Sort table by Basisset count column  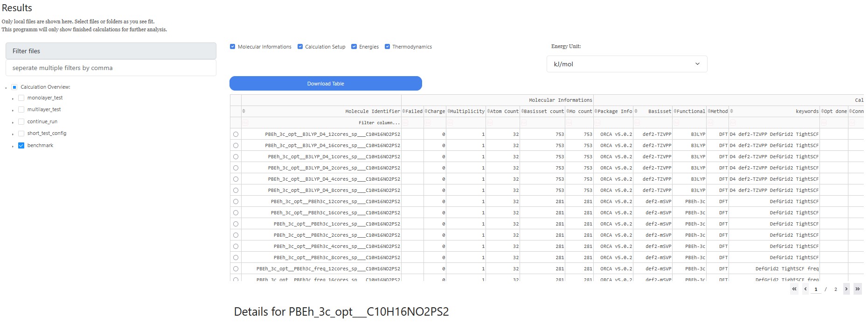[x=522, y=111]
